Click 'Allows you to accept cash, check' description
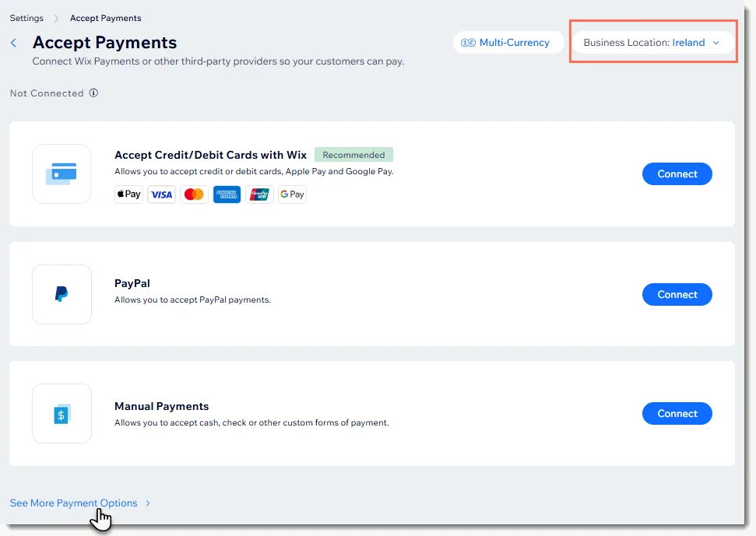756x536 pixels. click(x=251, y=422)
